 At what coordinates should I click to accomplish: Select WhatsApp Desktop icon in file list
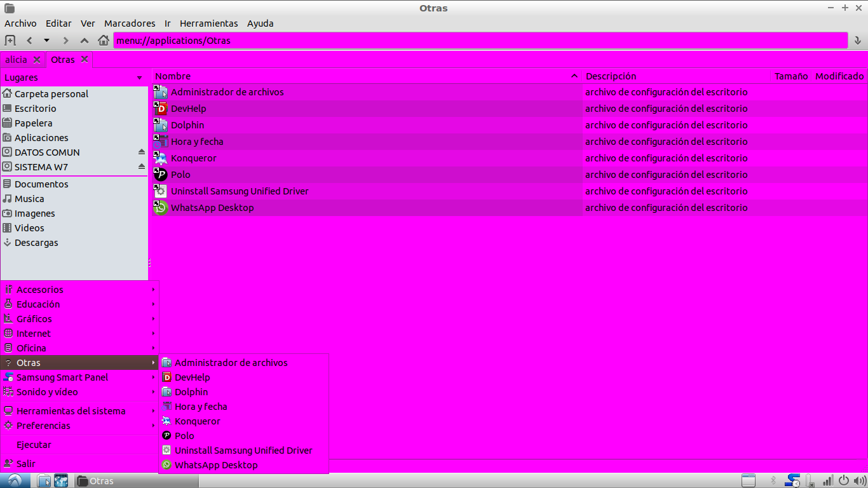161,208
